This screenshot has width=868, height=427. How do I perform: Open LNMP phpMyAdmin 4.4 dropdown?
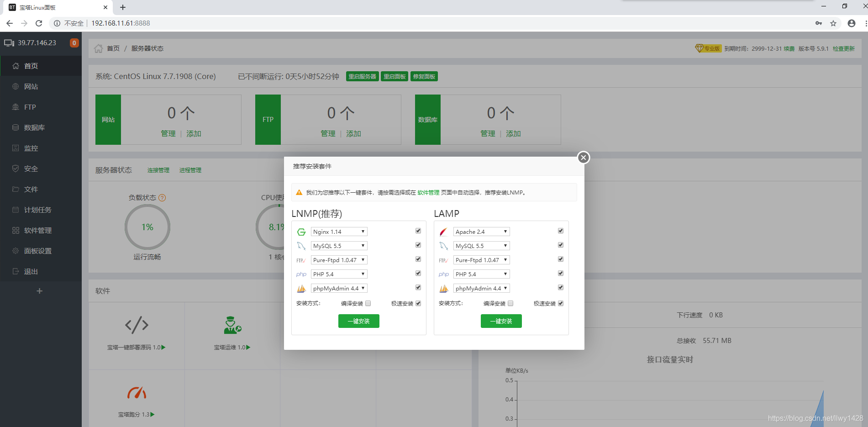coord(339,289)
